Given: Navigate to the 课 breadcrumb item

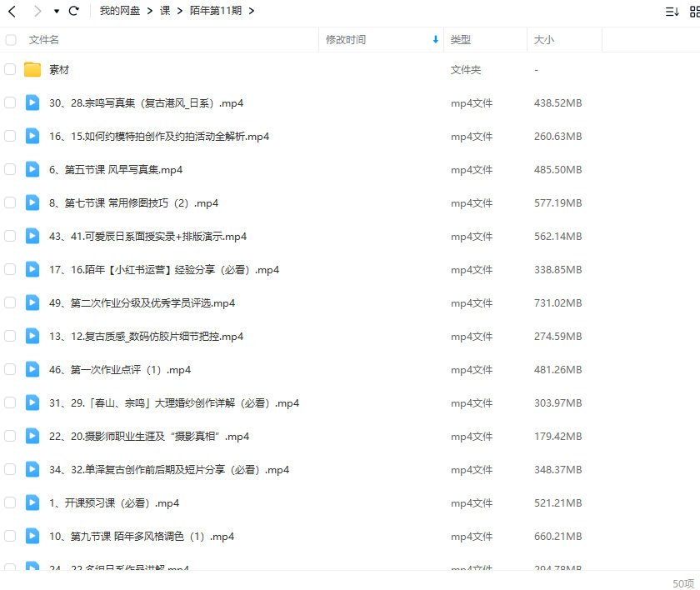Looking at the screenshot, I should [x=165, y=12].
